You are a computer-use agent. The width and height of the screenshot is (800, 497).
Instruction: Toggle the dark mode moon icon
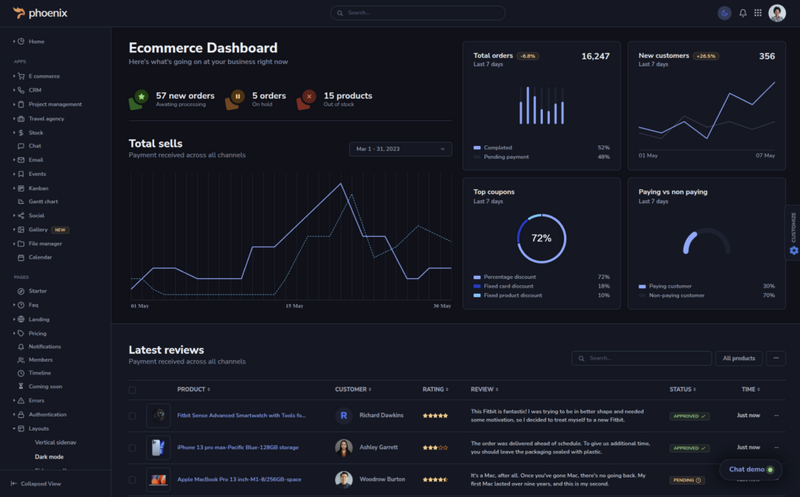coord(725,13)
